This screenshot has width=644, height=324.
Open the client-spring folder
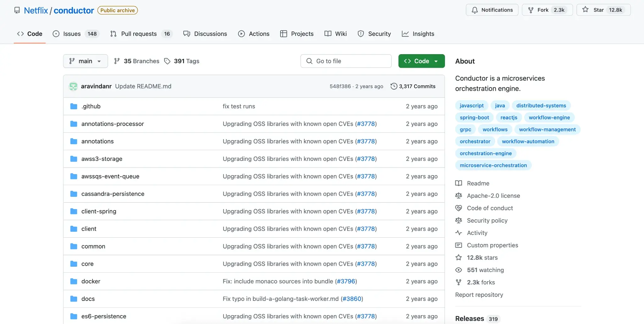pyautogui.click(x=99, y=211)
